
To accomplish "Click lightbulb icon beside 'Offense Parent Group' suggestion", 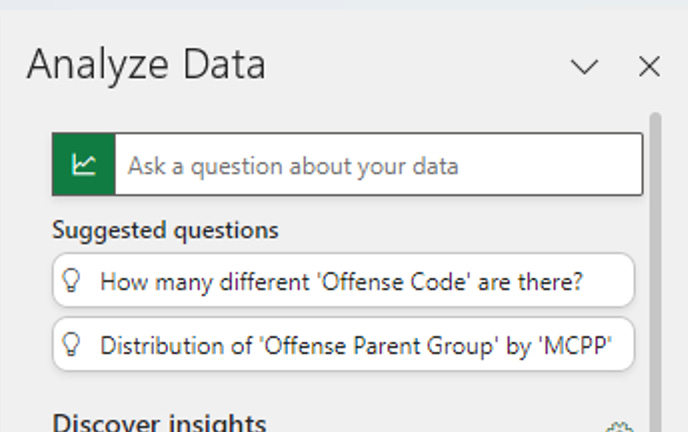I will [72, 345].
